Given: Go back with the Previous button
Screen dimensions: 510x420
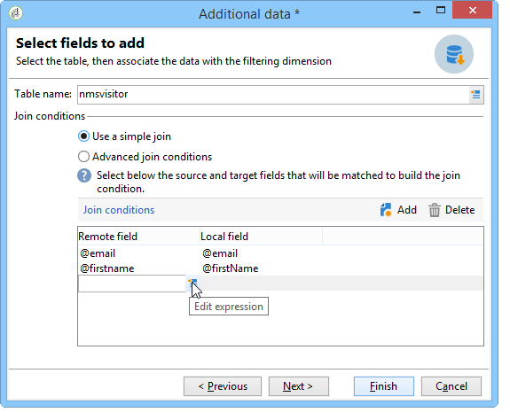Looking at the screenshot, I should (x=223, y=386).
